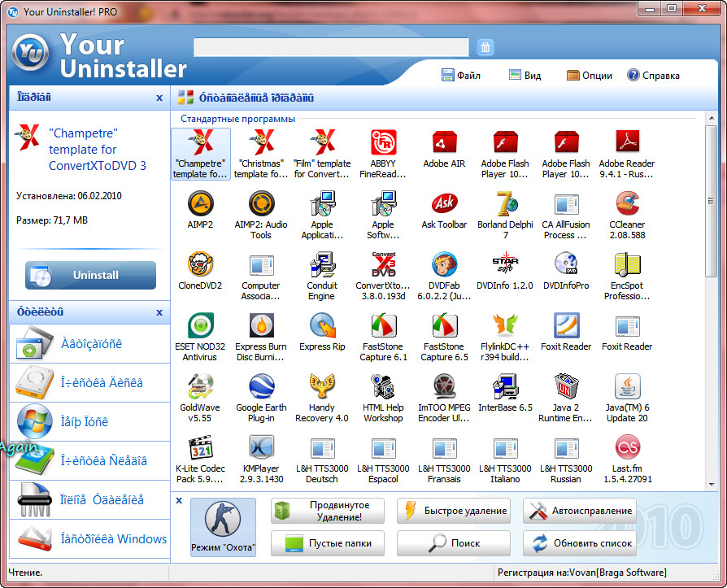
Task: Click scrollbar up arrow in program list
Action: (x=712, y=119)
